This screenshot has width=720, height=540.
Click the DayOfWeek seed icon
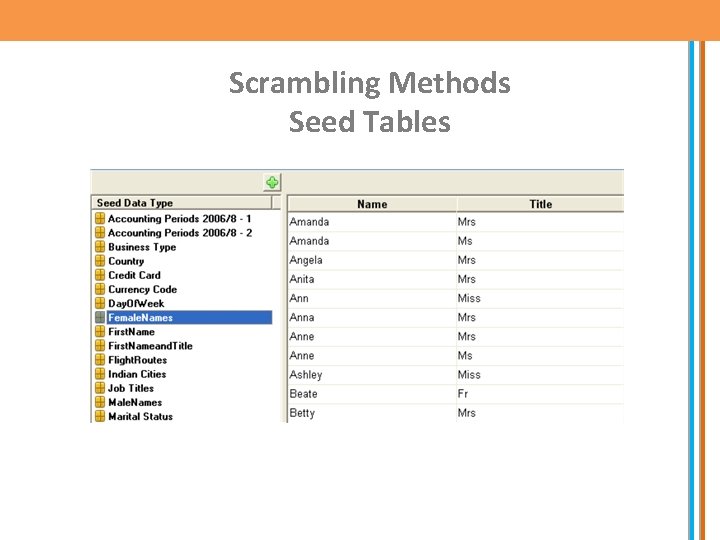100,303
